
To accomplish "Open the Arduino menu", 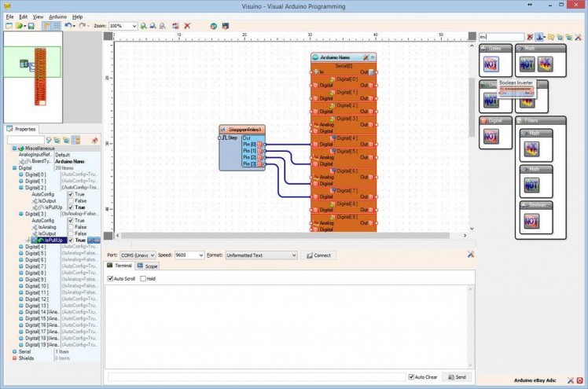I will (57, 16).
